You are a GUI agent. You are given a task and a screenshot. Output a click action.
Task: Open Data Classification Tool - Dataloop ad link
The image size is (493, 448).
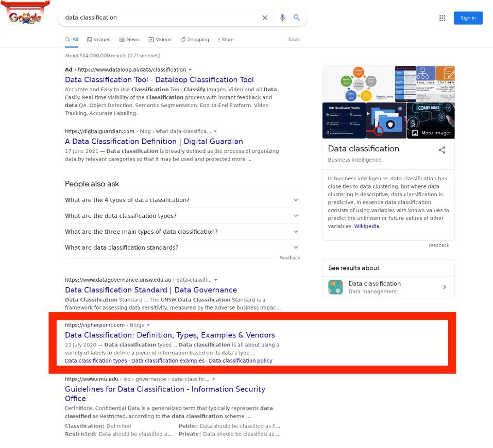159,80
